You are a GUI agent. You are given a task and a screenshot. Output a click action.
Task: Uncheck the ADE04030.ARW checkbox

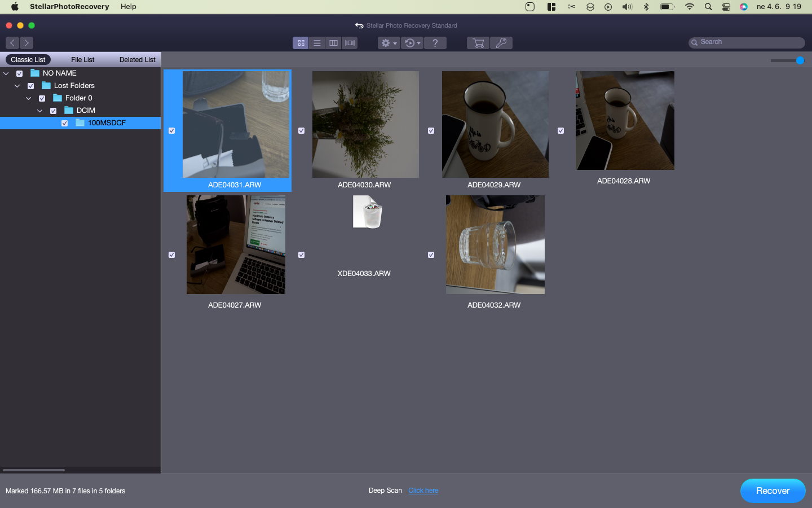coord(302,131)
